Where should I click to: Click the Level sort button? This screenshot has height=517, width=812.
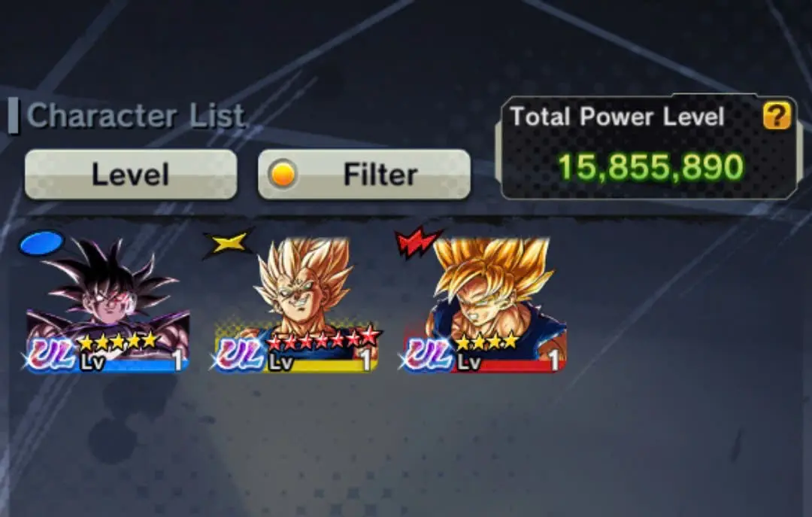pos(131,175)
